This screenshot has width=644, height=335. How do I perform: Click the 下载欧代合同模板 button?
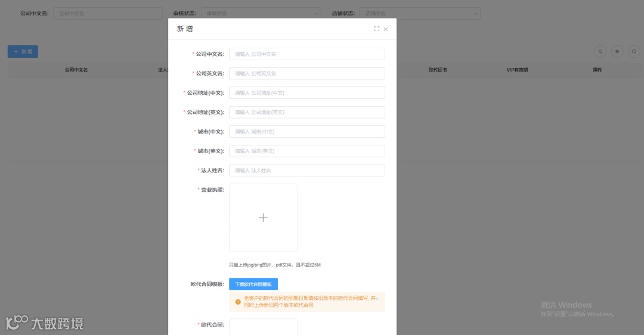coord(253,284)
